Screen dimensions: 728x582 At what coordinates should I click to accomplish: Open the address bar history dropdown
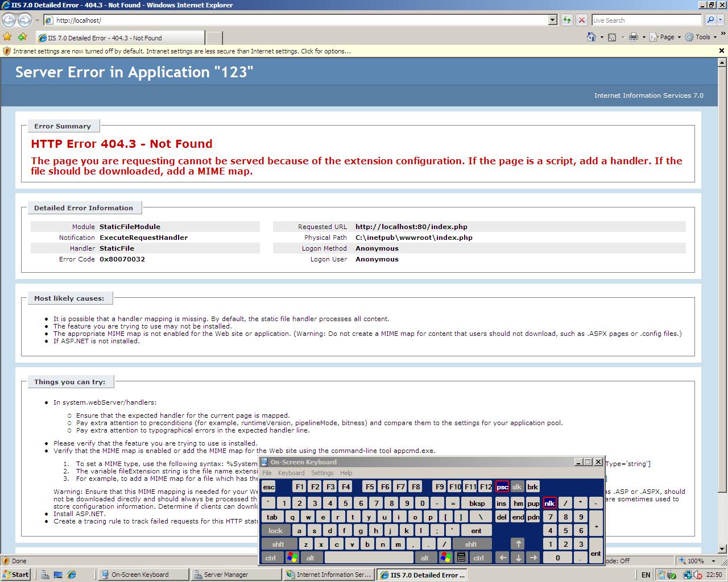552,20
